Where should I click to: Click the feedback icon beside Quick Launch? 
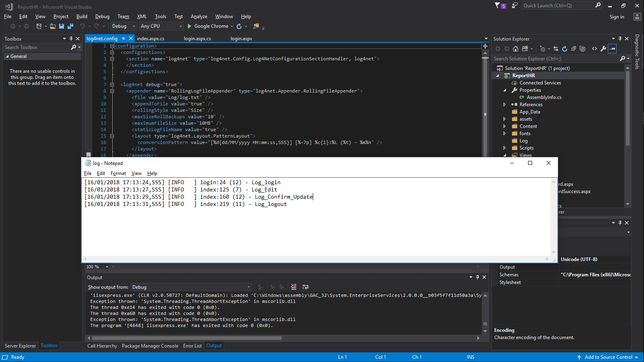514,5
